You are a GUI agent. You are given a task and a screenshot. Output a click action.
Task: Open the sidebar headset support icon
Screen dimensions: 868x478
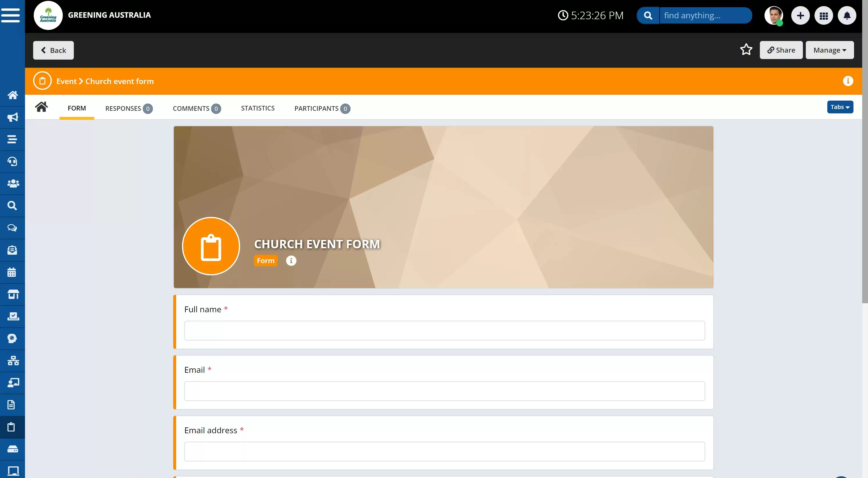coord(12,161)
